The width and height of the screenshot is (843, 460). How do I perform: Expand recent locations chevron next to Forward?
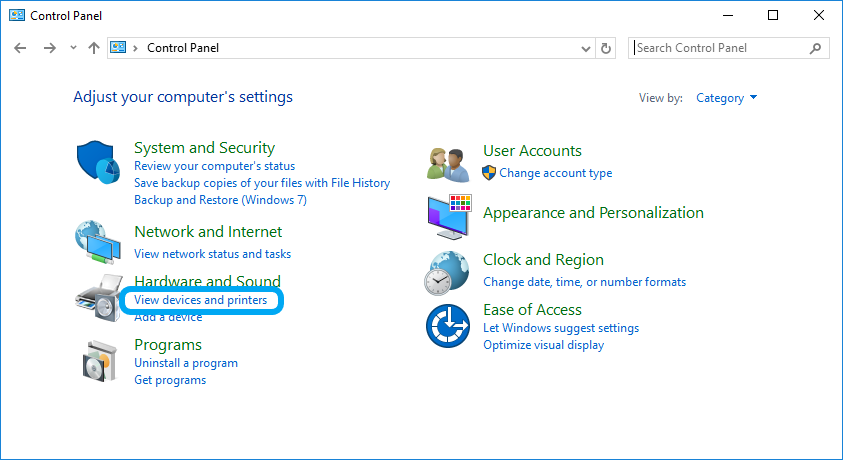[x=73, y=48]
